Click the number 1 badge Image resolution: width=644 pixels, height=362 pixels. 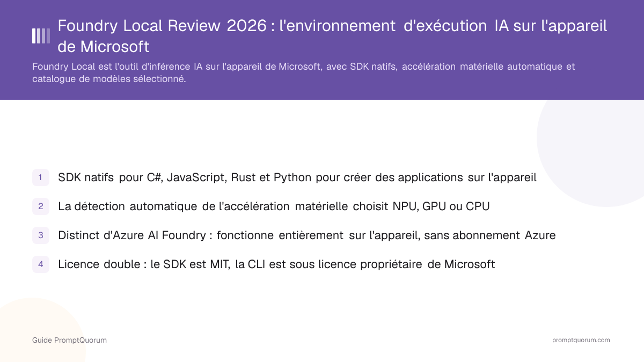(x=41, y=178)
